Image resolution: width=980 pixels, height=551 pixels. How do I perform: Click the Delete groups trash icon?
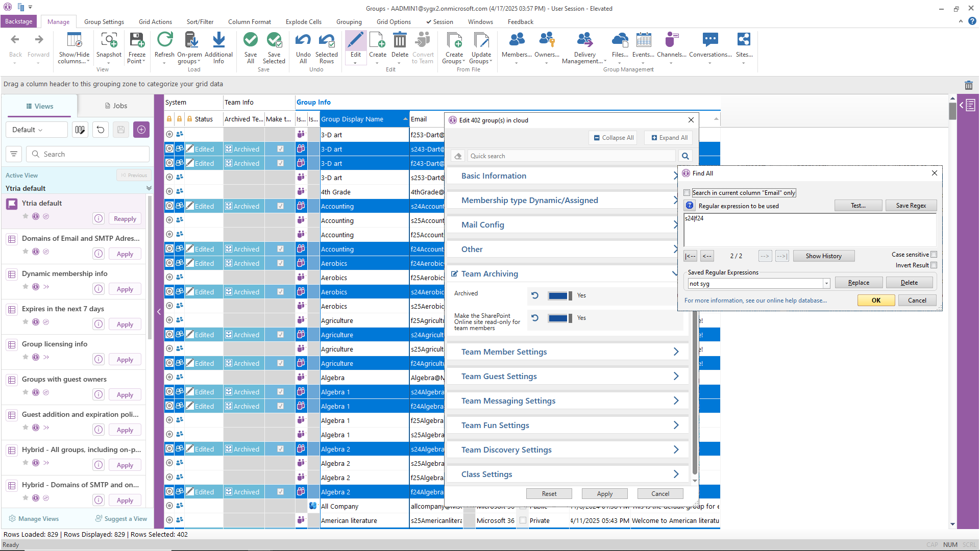(400, 41)
